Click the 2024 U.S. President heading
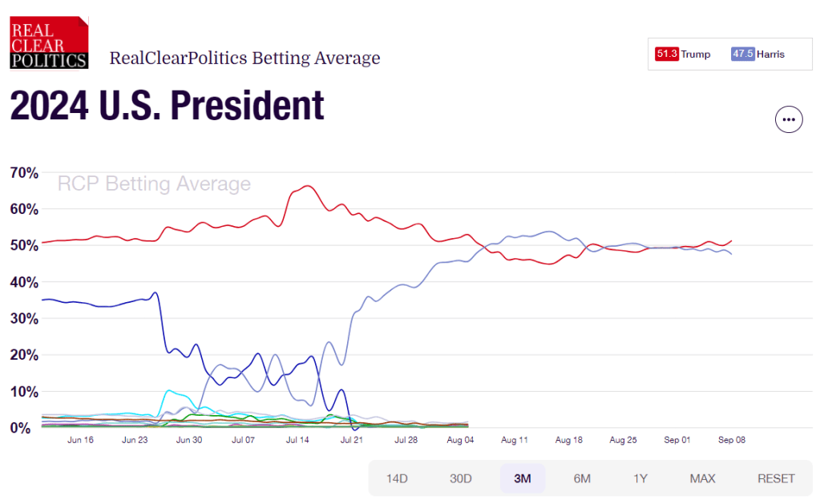Screen dimensions: 820x504 click(168, 105)
